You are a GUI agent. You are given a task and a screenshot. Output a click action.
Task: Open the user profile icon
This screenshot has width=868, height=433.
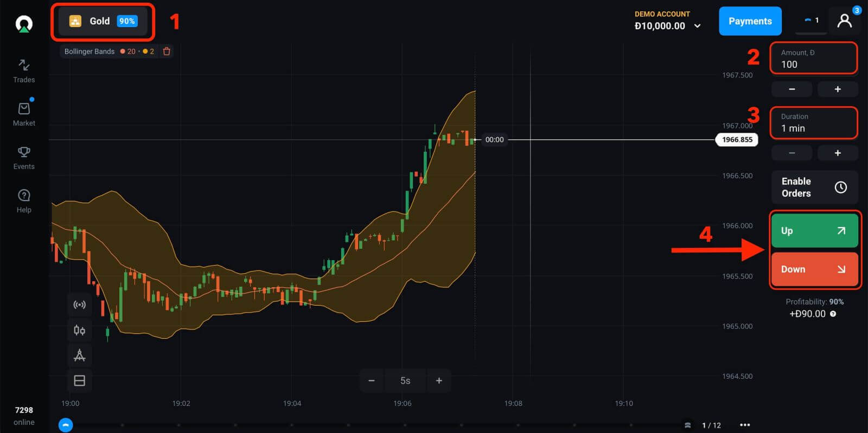[844, 21]
